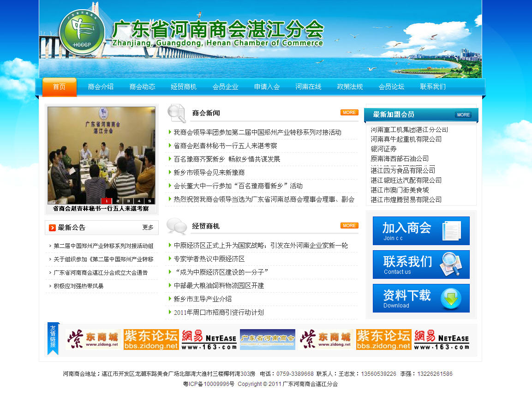Viewport: 532px width, 397px height.
Task: Open the first NetEase 163.com logo link
Action: pyautogui.click(x=209, y=339)
